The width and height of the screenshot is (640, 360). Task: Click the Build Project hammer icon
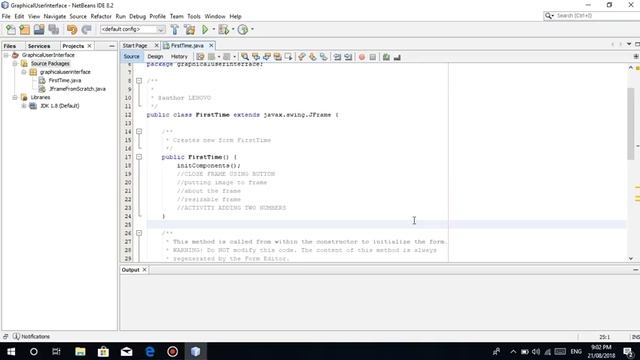(x=175, y=29)
